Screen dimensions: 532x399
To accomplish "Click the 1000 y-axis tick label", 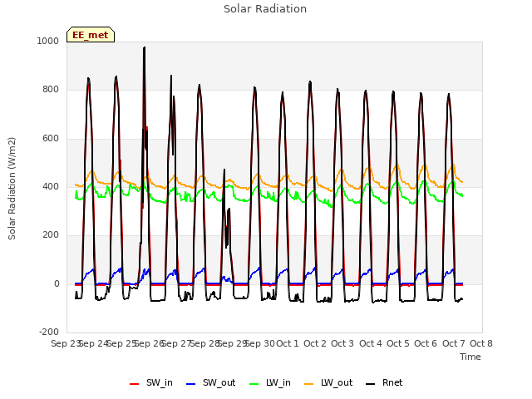I will tap(48, 41).
